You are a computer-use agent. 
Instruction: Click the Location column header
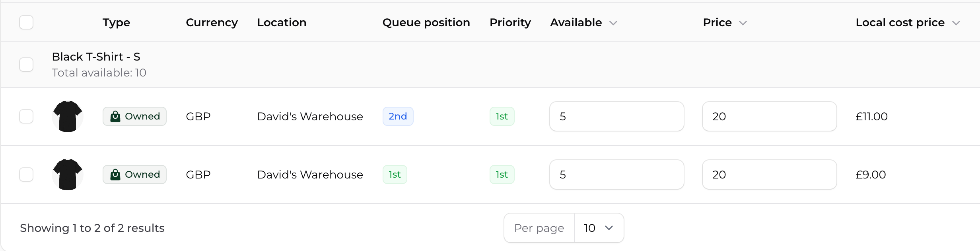tap(282, 22)
